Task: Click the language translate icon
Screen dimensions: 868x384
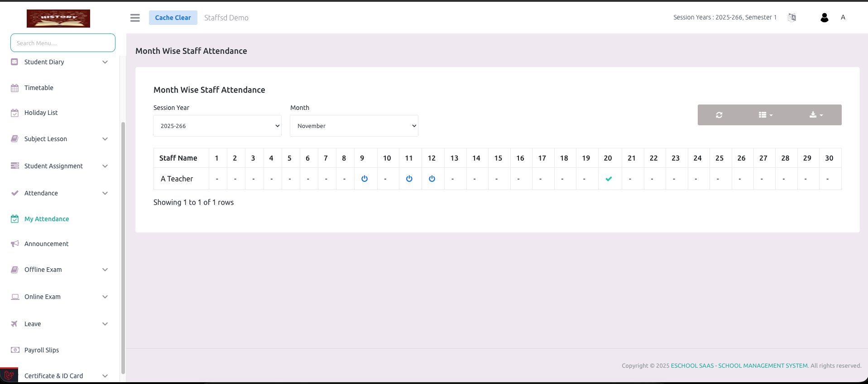Action: (791, 18)
